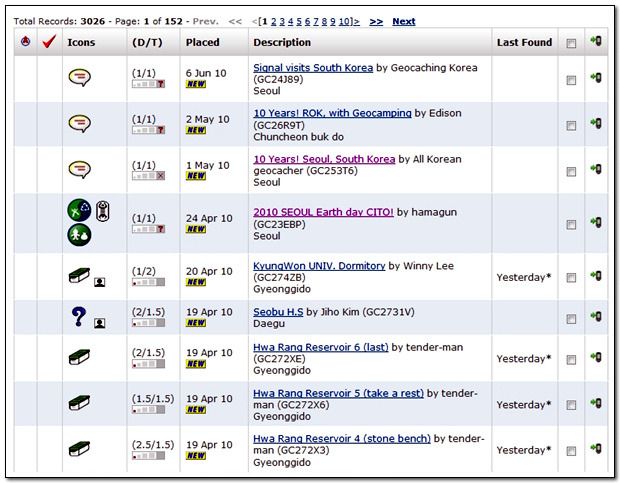
Task: Click the send-to-GPS icon in the table header
Action: click(x=596, y=41)
